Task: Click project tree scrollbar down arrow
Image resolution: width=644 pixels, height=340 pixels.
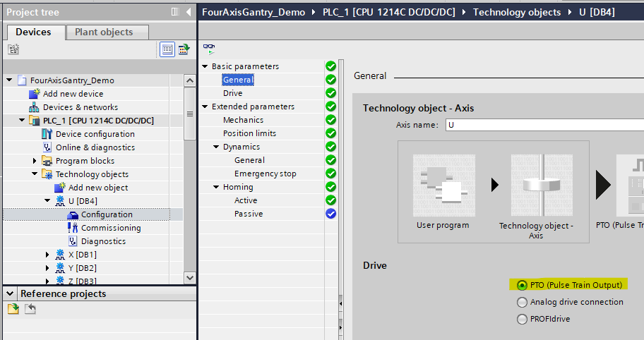Action: [x=189, y=277]
